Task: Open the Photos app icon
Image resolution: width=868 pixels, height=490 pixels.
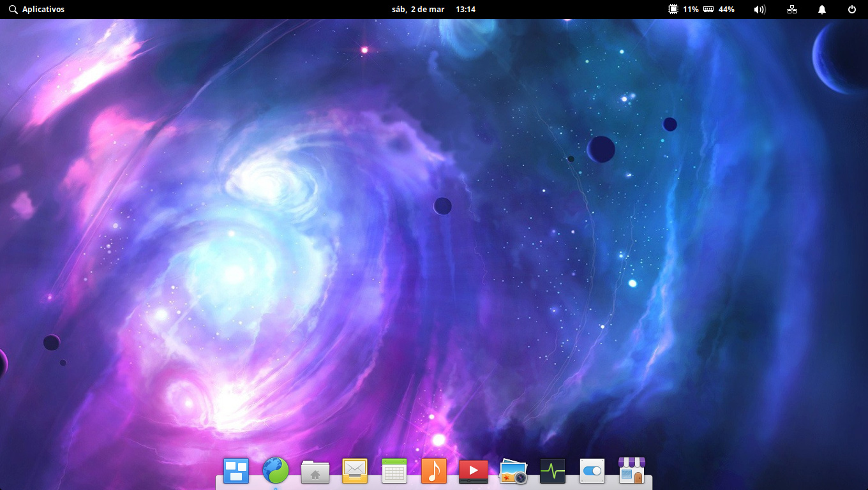Action: pos(513,472)
